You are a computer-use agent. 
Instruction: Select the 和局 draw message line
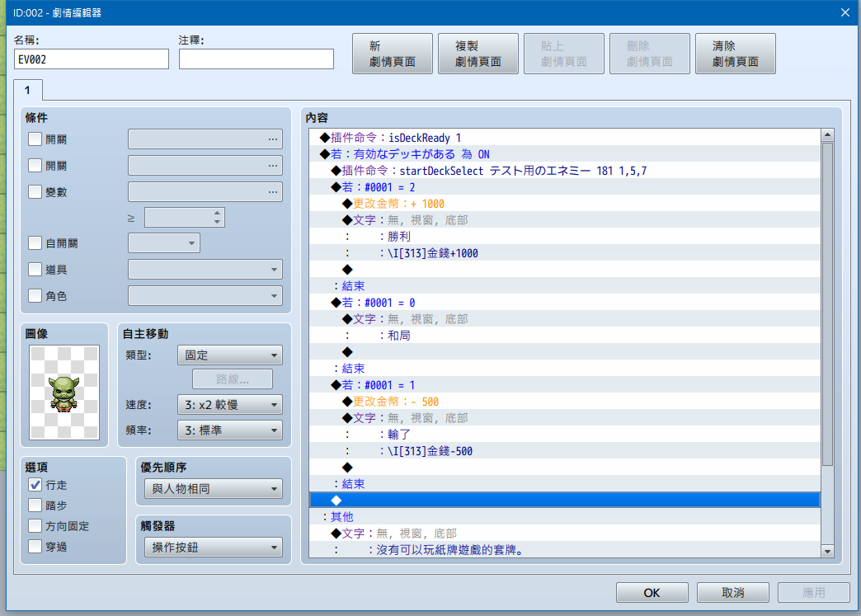(565, 336)
